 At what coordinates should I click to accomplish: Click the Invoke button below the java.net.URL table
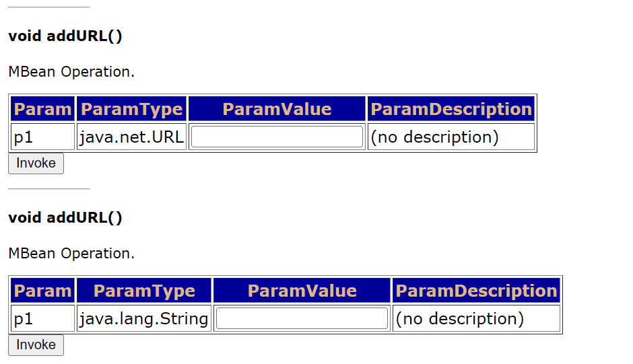coord(36,163)
